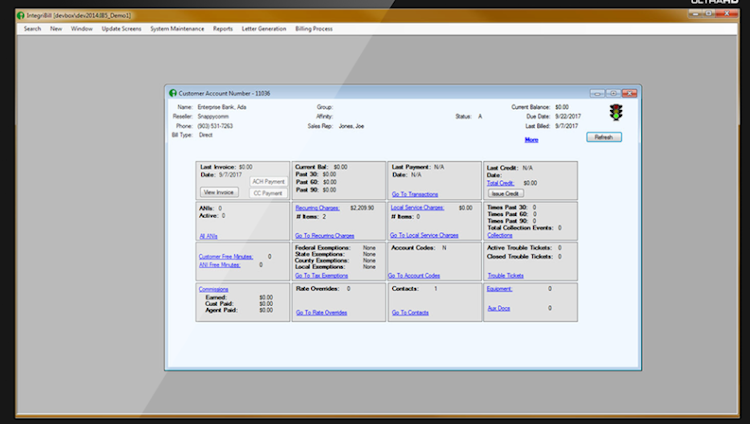750x424 pixels.
Task: Click the 'Active Trouble Tickets:' label
Action: point(519,248)
